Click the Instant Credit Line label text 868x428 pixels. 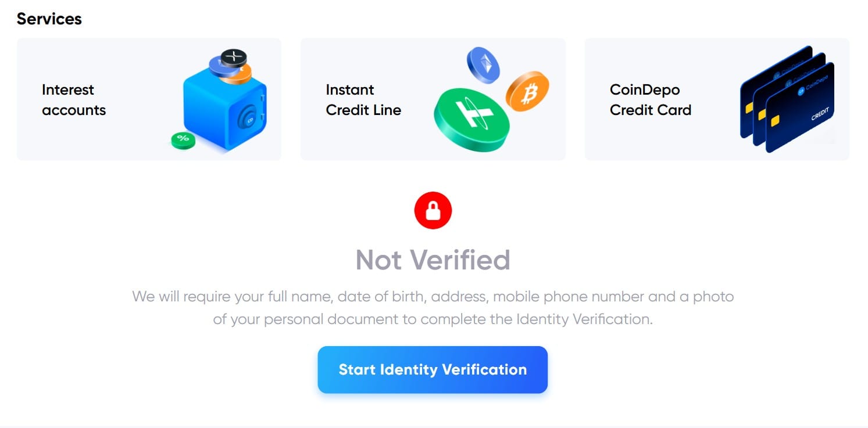coord(363,100)
